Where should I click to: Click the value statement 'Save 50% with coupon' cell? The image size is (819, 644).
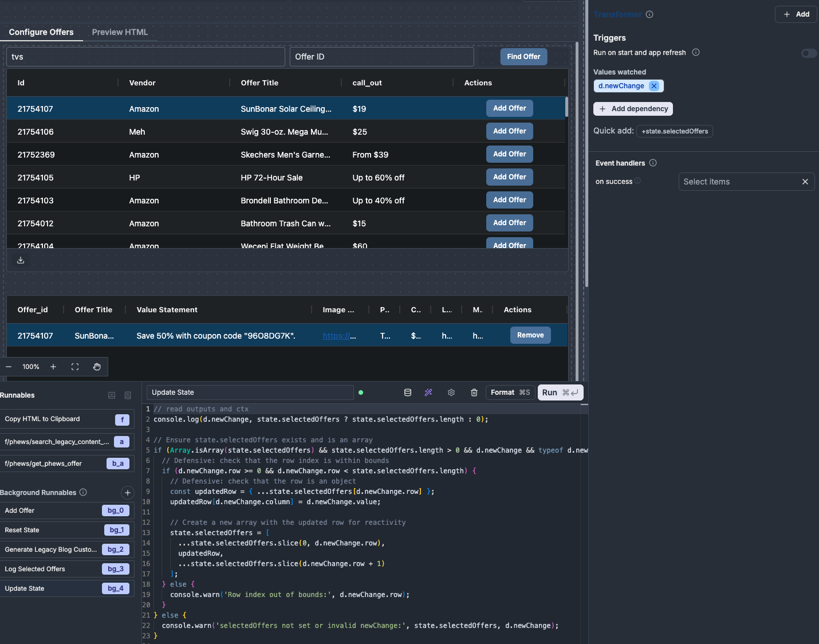click(216, 336)
